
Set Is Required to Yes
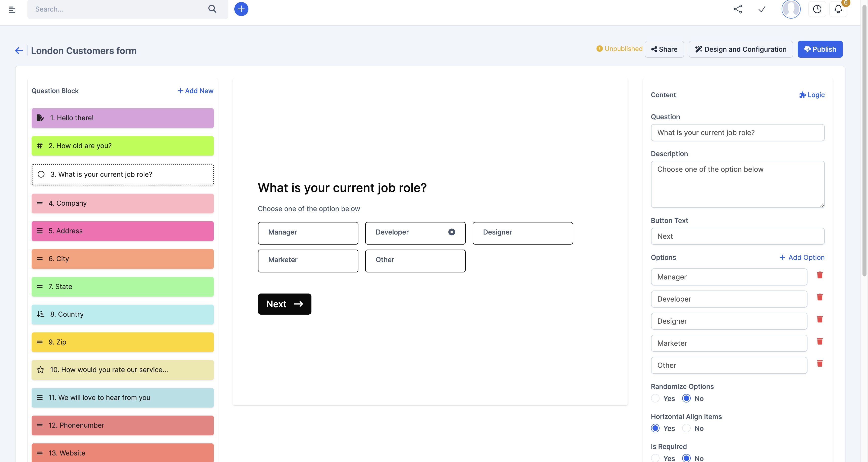[655, 458]
